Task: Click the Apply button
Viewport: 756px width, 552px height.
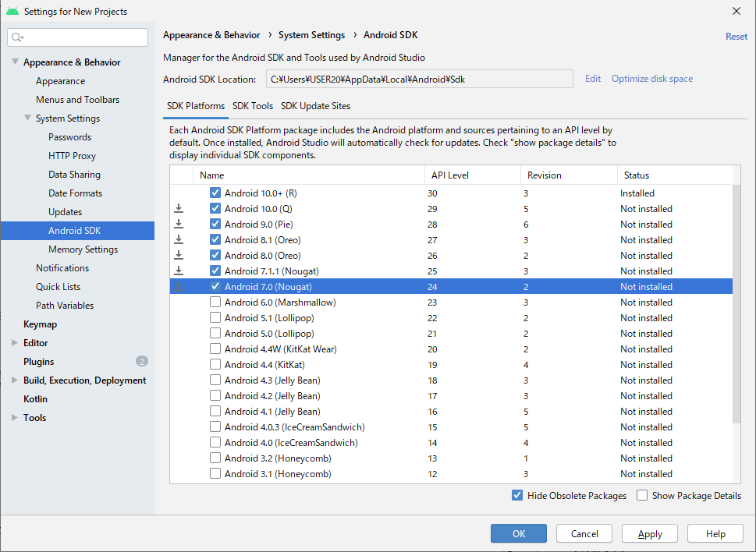Action: (x=650, y=533)
